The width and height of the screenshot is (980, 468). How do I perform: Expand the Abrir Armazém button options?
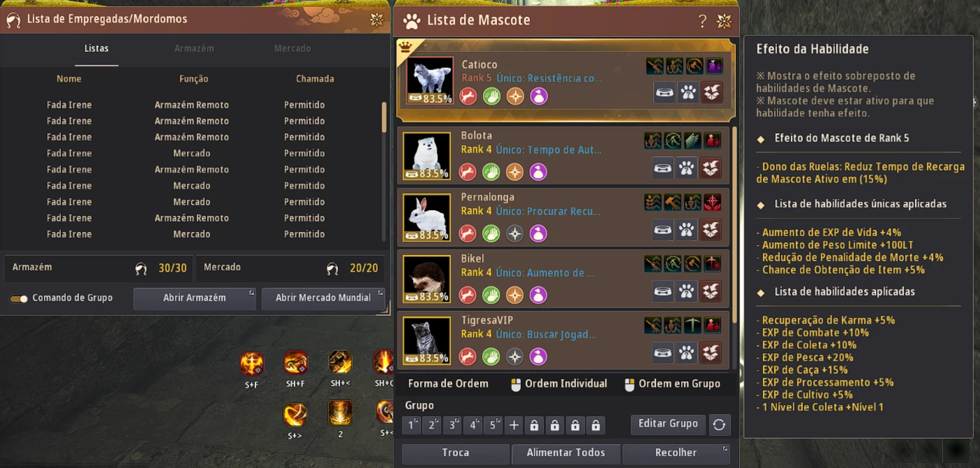(251, 292)
